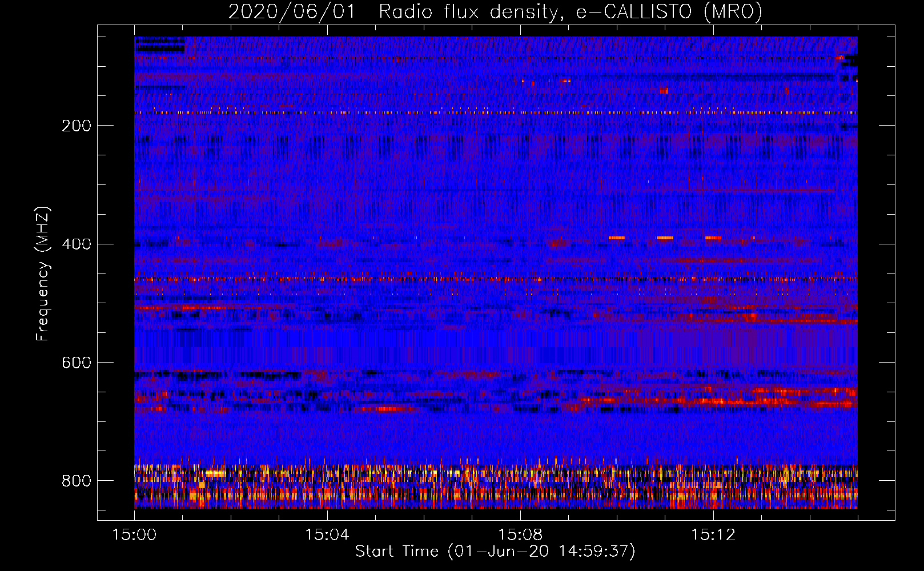
Task: Click the 800 frequency tick label
Action: pyautogui.click(x=77, y=481)
